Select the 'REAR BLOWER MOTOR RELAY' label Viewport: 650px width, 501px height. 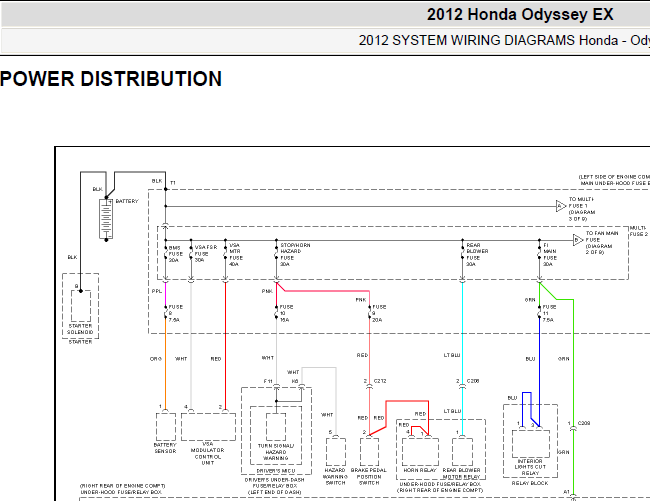(461, 473)
